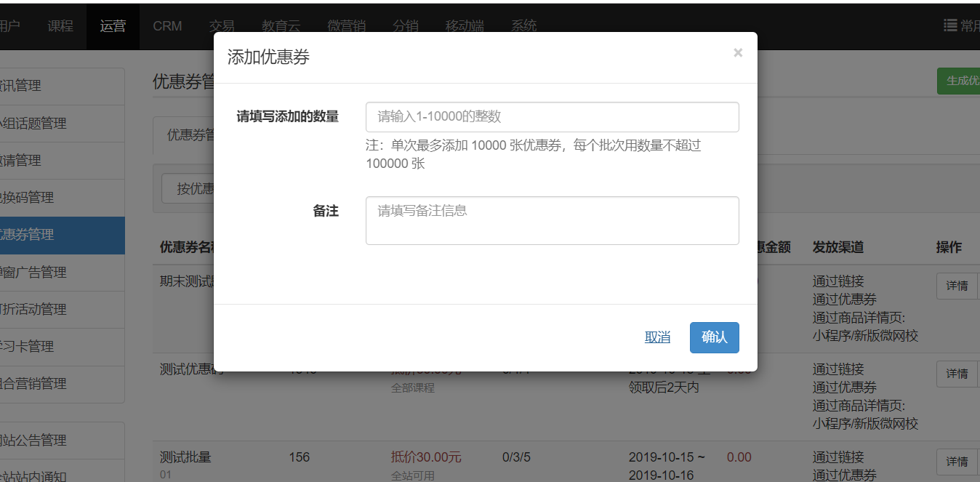This screenshot has width=980, height=482.
Task: Open 微营销 in top navigation
Action: click(x=346, y=26)
